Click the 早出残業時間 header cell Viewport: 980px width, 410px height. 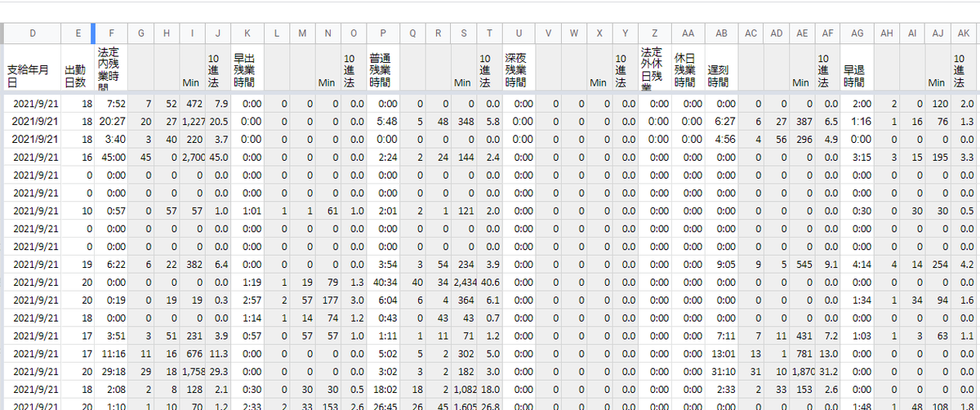pyautogui.click(x=247, y=69)
